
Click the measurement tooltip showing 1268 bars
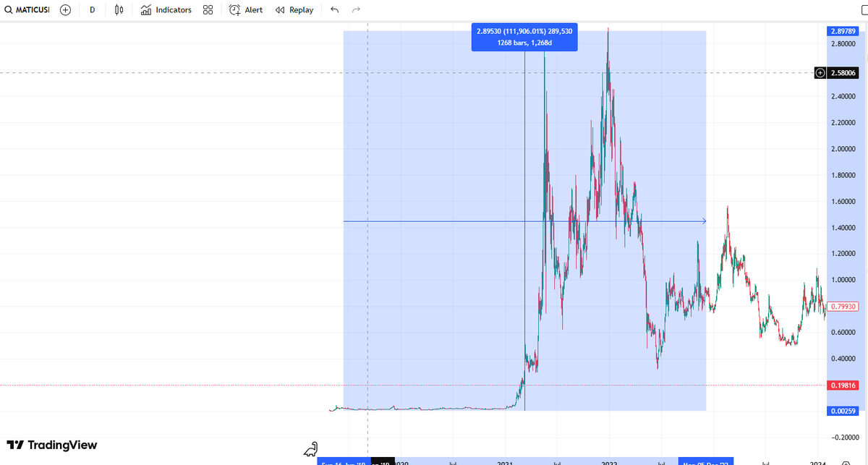click(x=524, y=37)
